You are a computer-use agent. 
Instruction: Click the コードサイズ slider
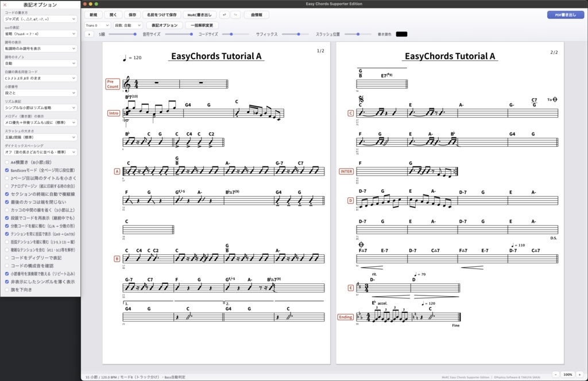click(x=235, y=34)
